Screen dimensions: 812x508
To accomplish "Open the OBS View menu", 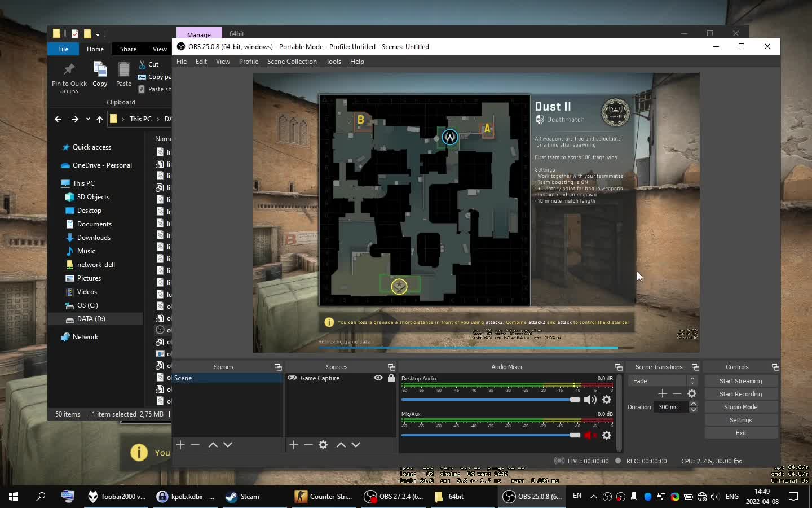I will pos(223,62).
